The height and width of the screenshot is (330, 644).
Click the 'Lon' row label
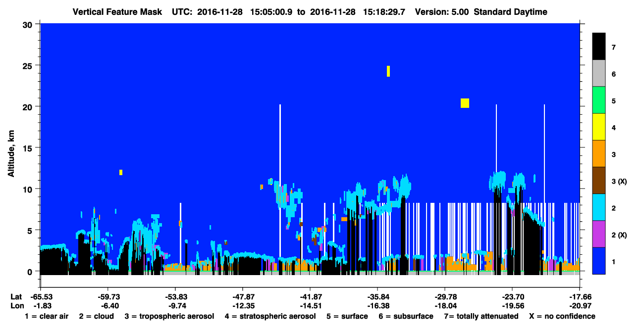coord(16,306)
